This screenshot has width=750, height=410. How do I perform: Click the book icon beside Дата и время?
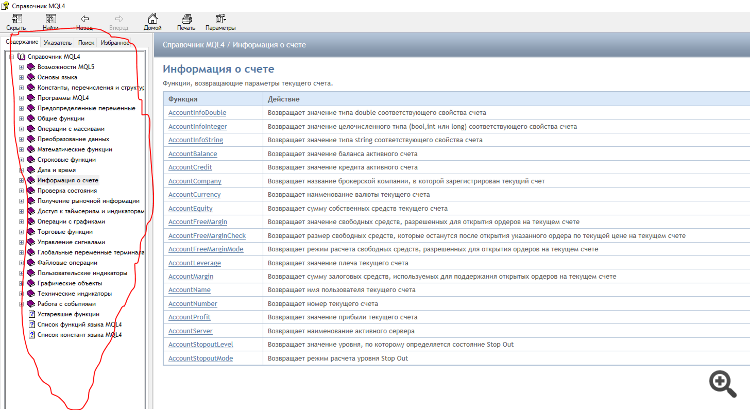pyautogui.click(x=31, y=170)
